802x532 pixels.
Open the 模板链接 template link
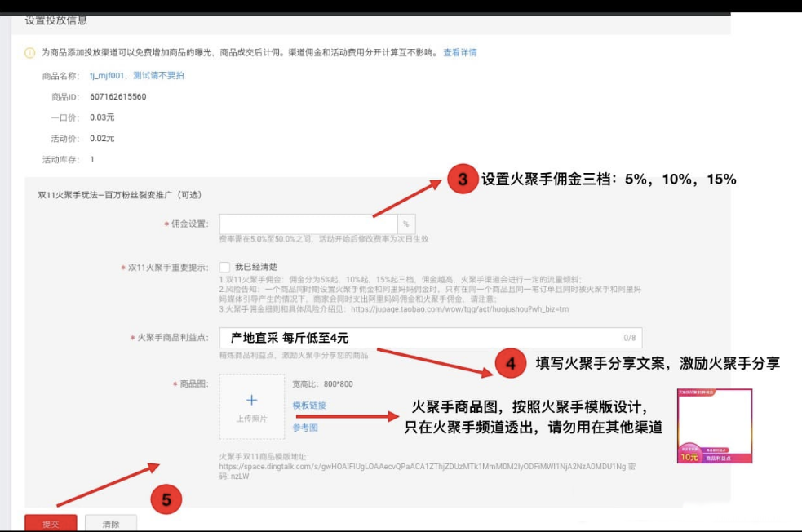click(310, 408)
